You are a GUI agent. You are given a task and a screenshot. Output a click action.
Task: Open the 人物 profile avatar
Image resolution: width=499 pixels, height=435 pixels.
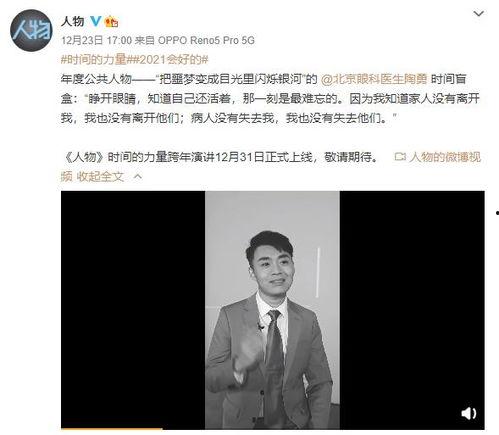point(31,30)
